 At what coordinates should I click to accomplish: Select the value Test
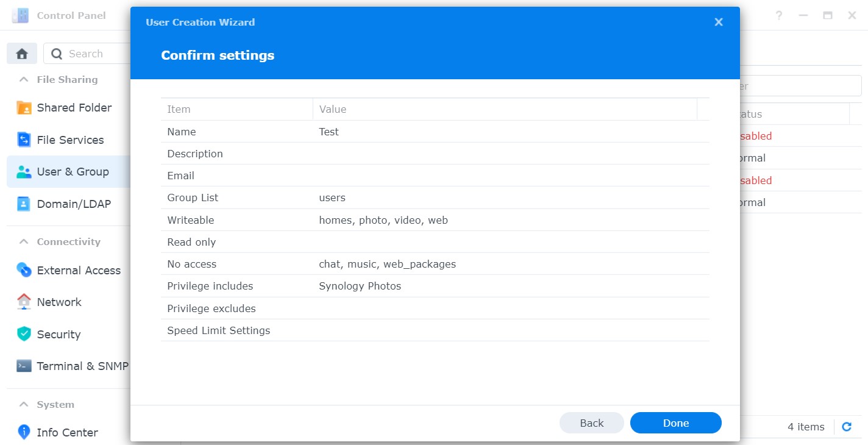pyautogui.click(x=329, y=132)
